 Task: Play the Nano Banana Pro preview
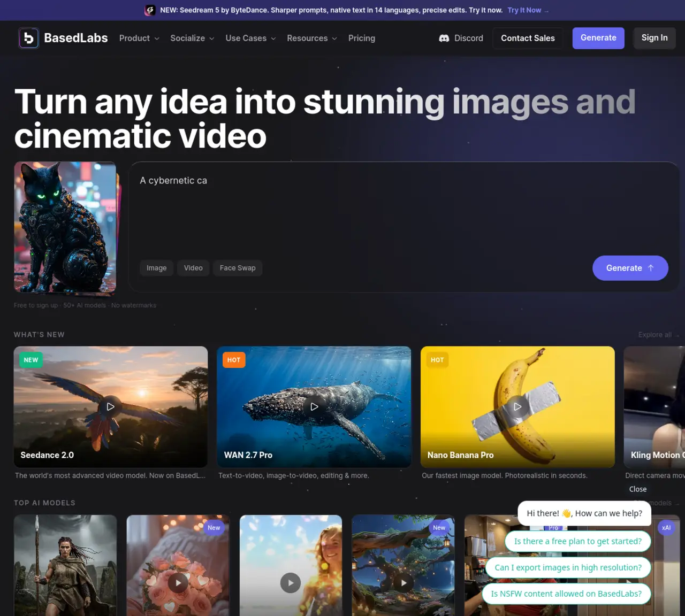pos(517,406)
